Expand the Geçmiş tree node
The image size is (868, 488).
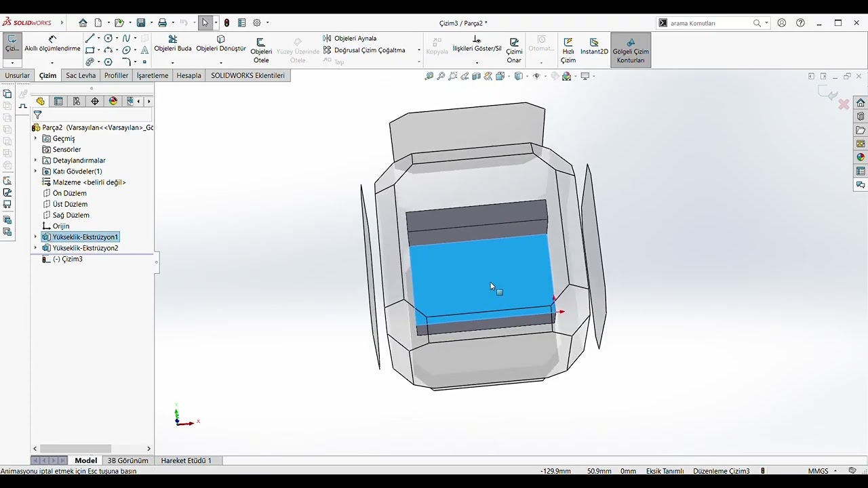click(x=36, y=138)
